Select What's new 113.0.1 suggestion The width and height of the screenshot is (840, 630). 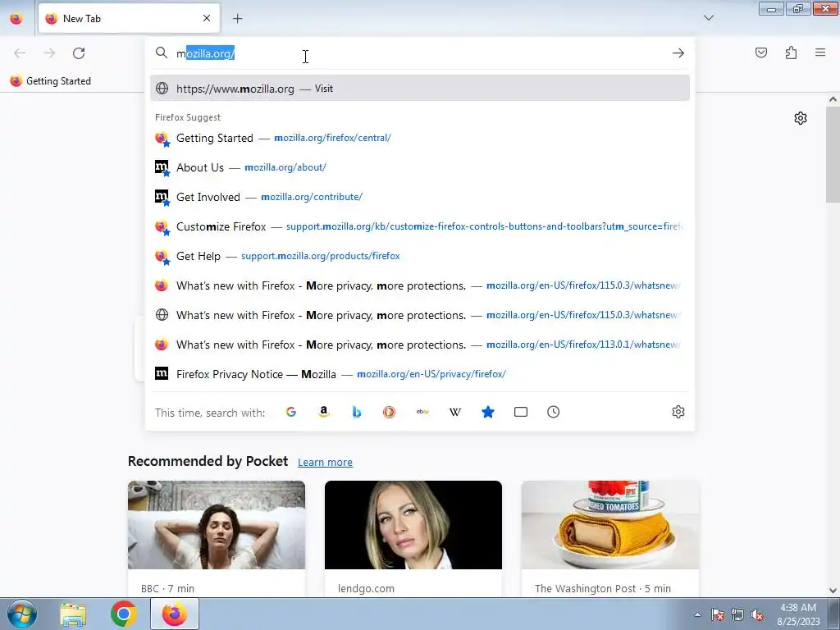coord(420,345)
